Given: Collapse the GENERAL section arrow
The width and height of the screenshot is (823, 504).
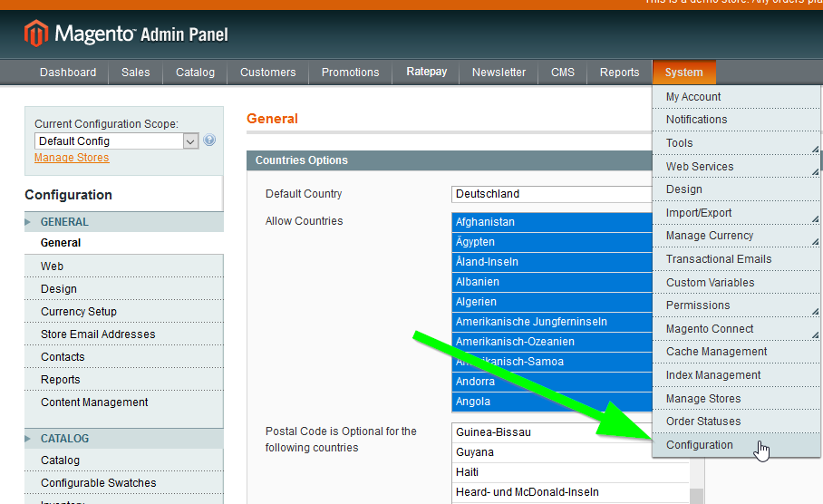Looking at the screenshot, I should (29, 222).
